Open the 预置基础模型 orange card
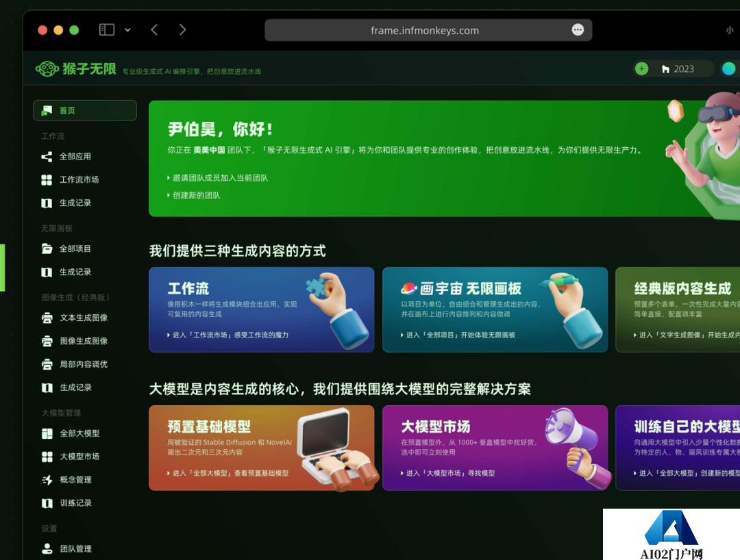740x560 pixels. click(x=262, y=448)
